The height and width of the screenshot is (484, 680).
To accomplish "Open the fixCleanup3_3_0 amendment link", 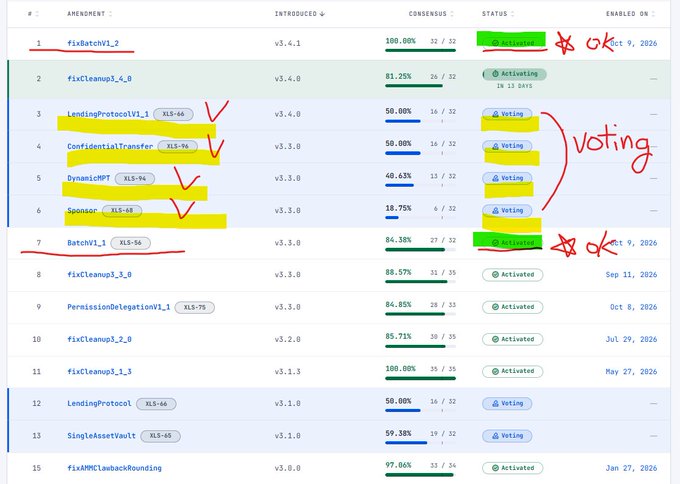I will (99, 275).
